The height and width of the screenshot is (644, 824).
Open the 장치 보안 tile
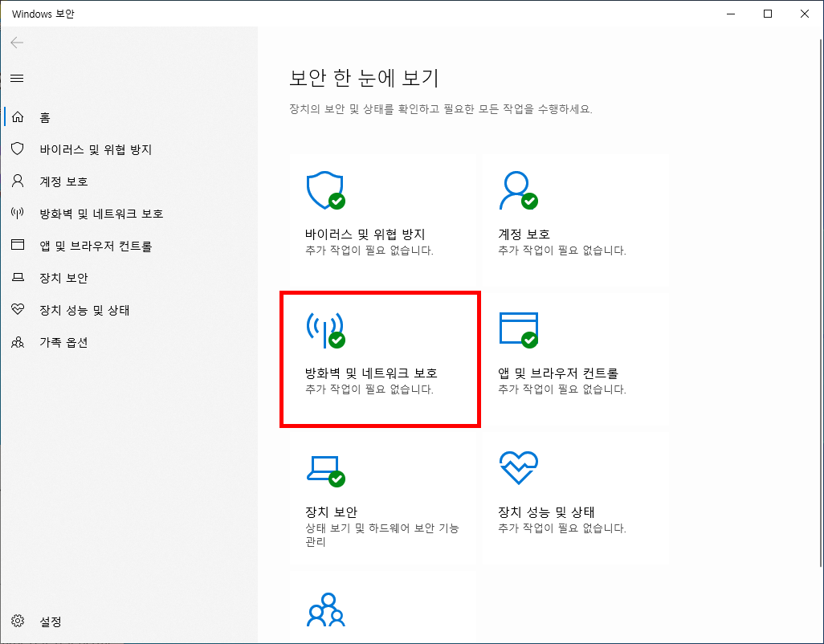381,498
